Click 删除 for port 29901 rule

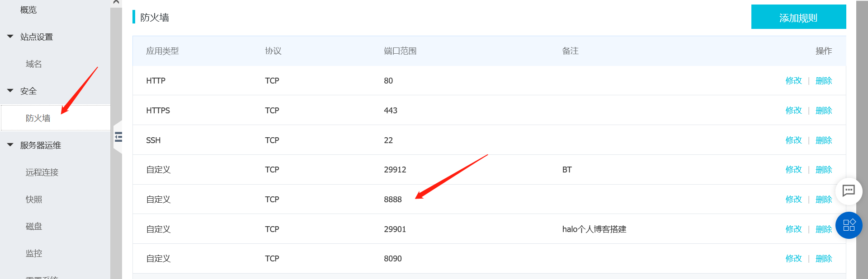click(x=824, y=229)
